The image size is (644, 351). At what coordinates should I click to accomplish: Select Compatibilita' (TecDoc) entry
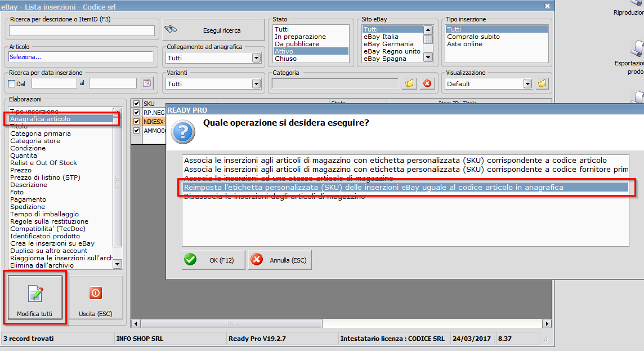pyautogui.click(x=61, y=229)
